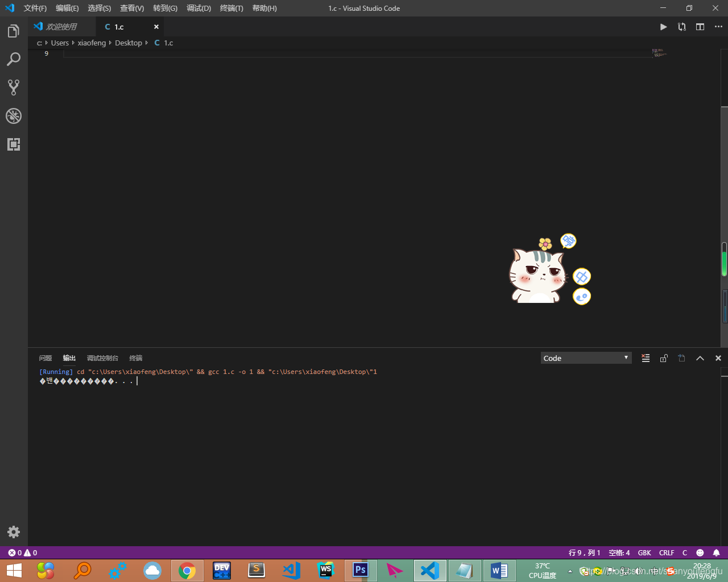
Task: Open the editor more actions ellipsis
Action: [x=718, y=27]
